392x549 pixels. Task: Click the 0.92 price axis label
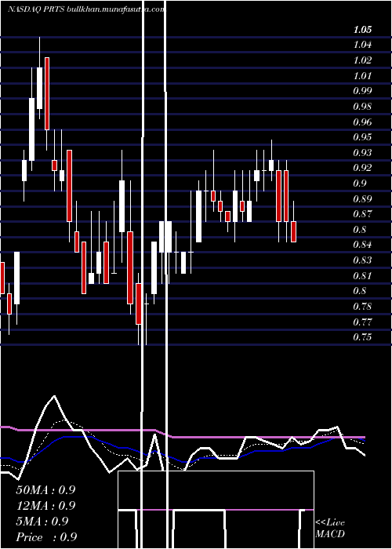[362, 168]
